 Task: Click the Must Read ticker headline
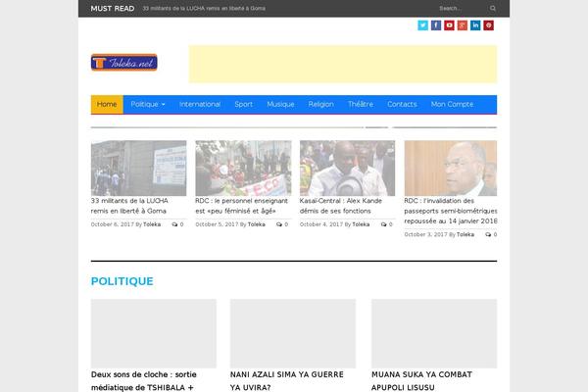pyautogui.click(x=204, y=8)
